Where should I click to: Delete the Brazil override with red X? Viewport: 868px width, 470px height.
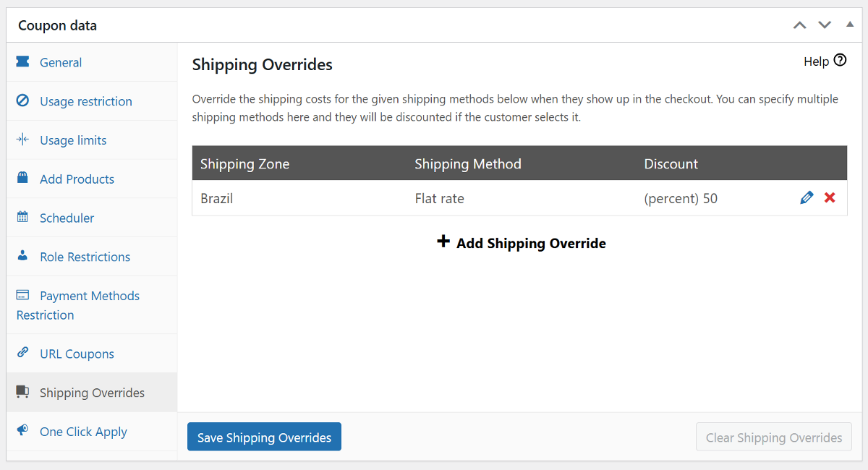click(830, 198)
